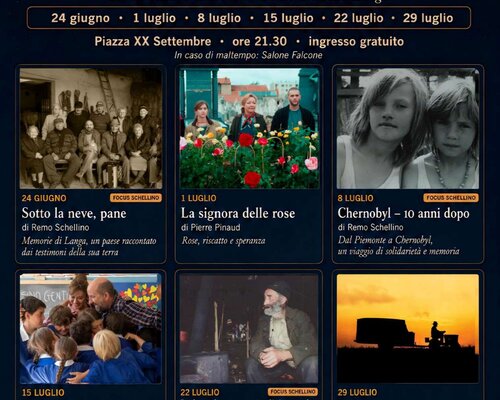
Task: Click the '22 luglio' date in the top bar
Action: 358,18
